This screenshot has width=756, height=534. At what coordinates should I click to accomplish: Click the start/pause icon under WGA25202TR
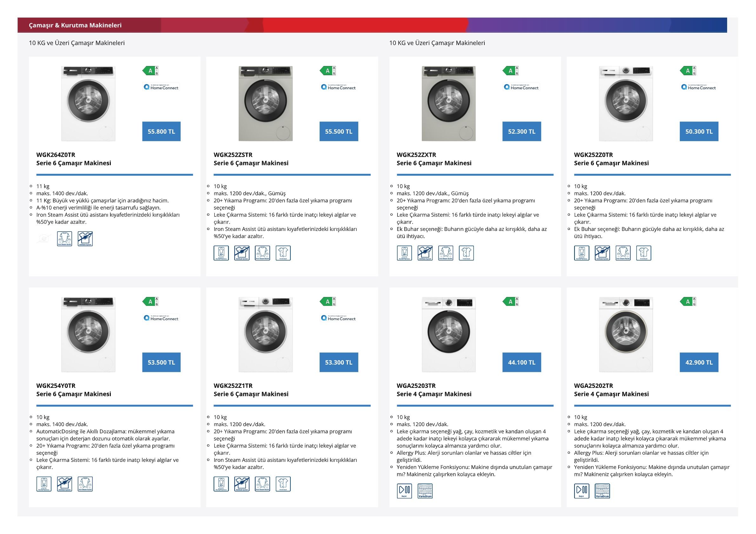coord(582,491)
